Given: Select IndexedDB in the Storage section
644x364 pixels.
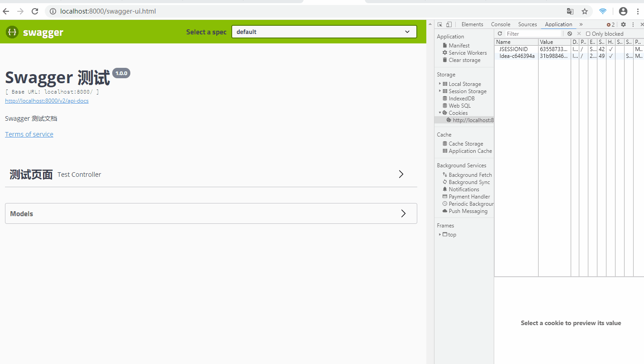Looking at the screenshot, I should (x=458, y=99).
